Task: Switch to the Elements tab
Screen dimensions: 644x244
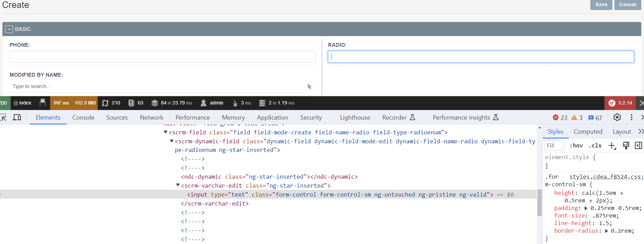Action: (48, 118)
